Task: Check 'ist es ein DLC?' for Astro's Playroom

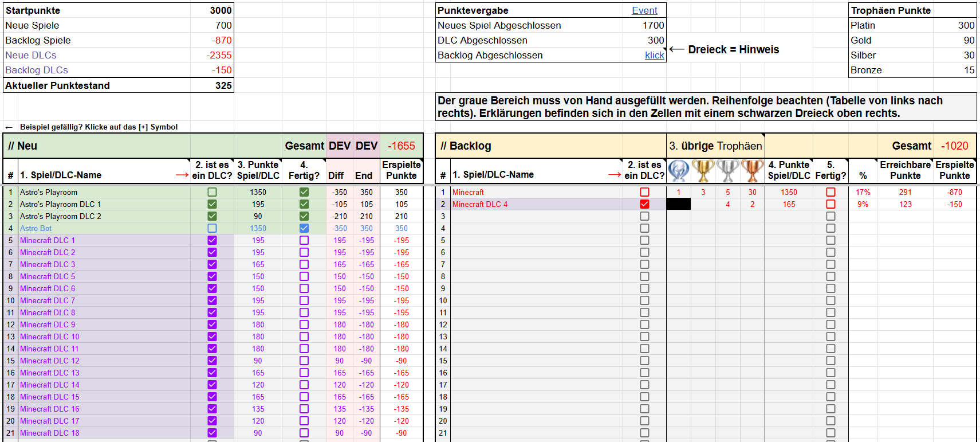Action: (212, 192)
